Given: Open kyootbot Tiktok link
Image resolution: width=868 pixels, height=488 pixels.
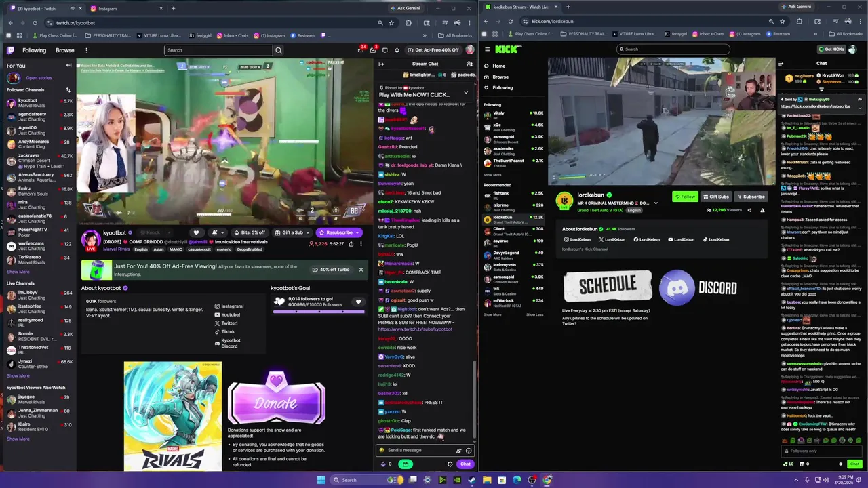Looking at the screenshot, I should (224, 332).
